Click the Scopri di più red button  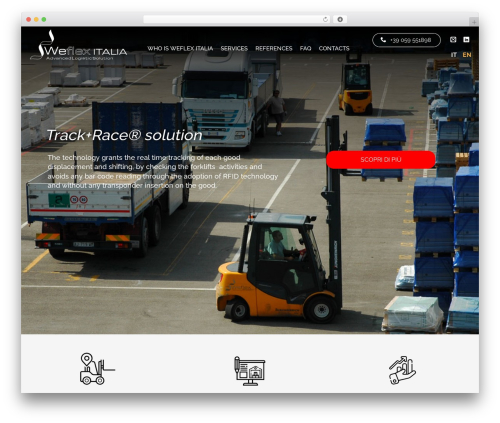tap(381, 160)
